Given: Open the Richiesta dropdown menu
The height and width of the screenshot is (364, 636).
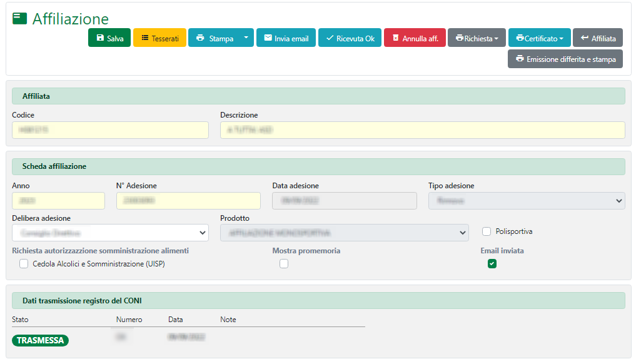Looking at the screenshot, I should click(477, 38).
